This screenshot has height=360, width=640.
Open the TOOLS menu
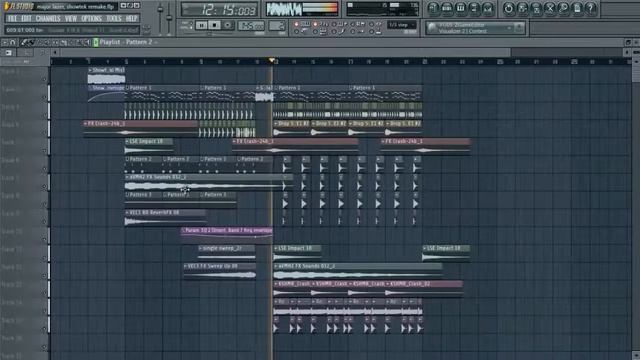coord(114,19)
